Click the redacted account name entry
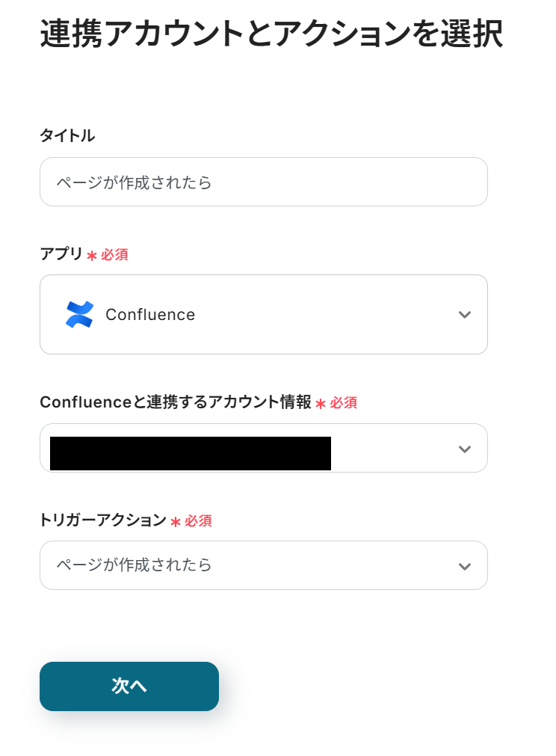 190,453
